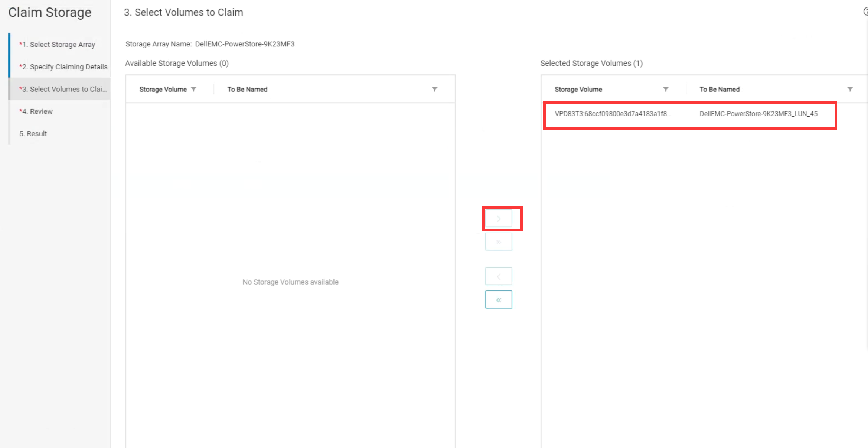
Task: Click filter icon on Selected Storage Volume column
Action: pyautogui.click(x=666, y=89)
